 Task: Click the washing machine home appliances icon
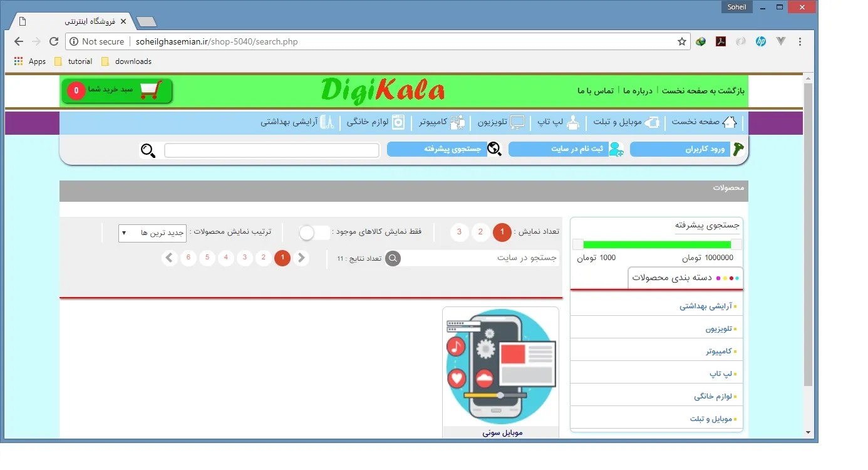pos(398,122)
